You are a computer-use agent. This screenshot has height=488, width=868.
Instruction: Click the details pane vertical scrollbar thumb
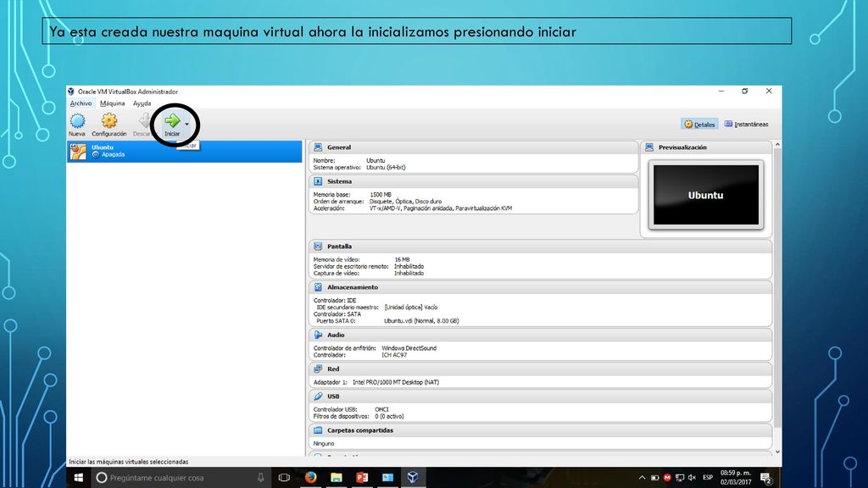[x=777, y=288]
